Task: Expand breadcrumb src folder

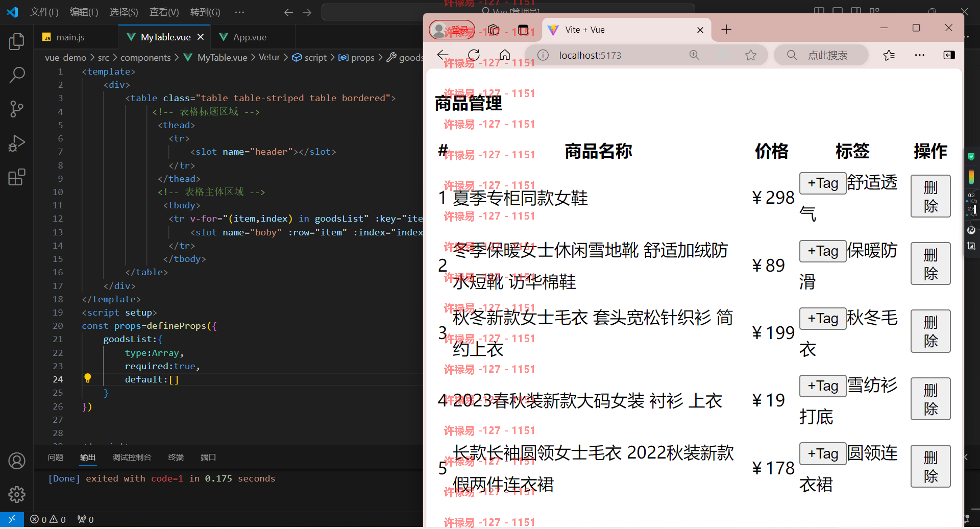Action: point(104,58)
